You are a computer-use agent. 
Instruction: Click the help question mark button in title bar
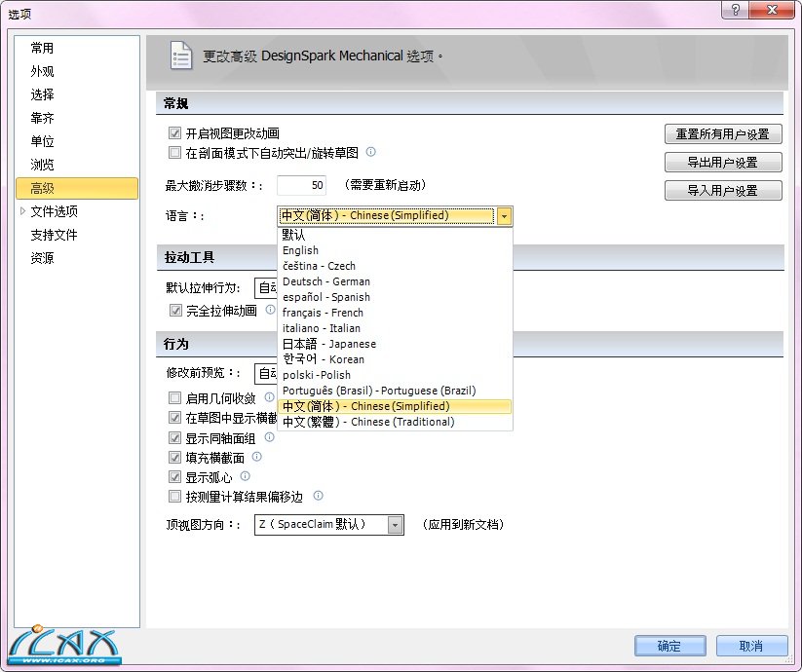[x=735, y=9]
